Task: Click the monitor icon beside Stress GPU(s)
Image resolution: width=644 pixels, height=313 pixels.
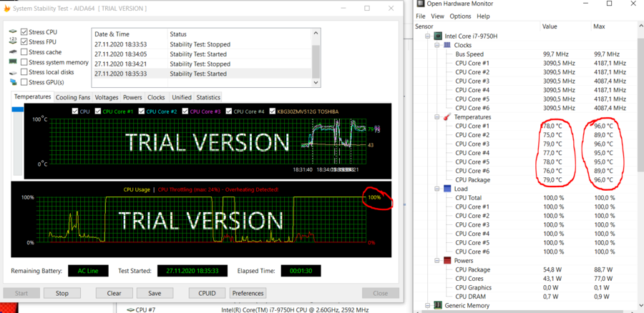Action: (13, 82)
